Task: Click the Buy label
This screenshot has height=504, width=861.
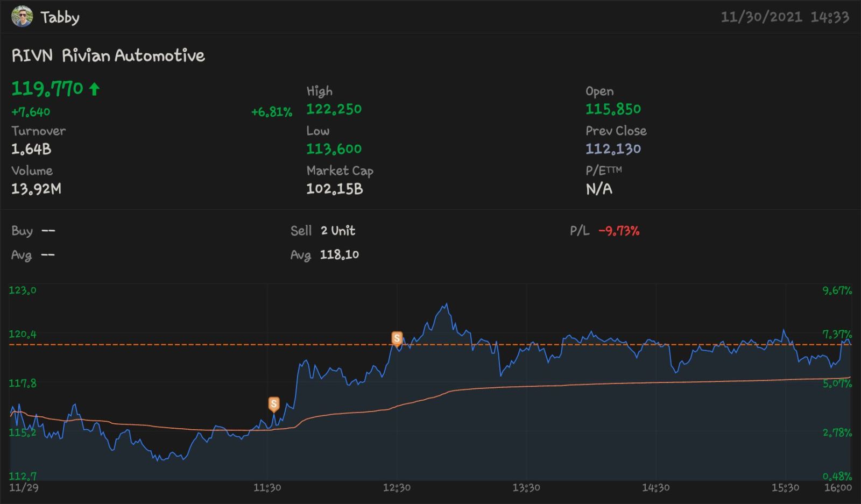Action: [22, 231]
